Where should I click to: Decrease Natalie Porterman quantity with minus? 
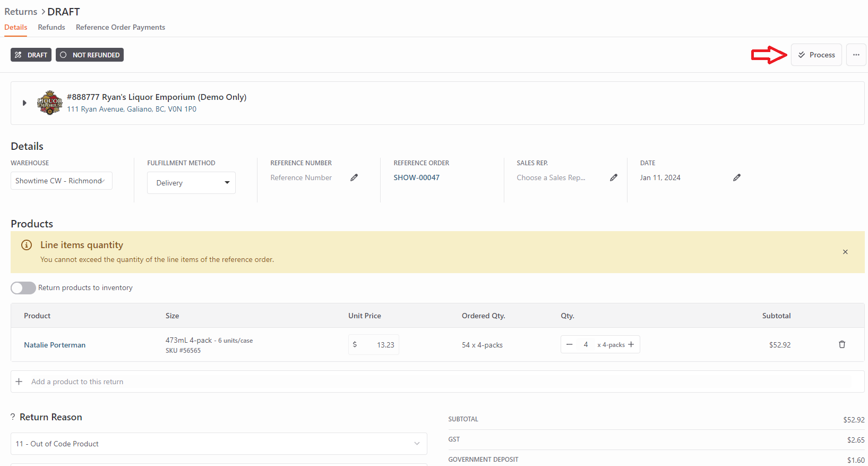[x=569, y=344]
